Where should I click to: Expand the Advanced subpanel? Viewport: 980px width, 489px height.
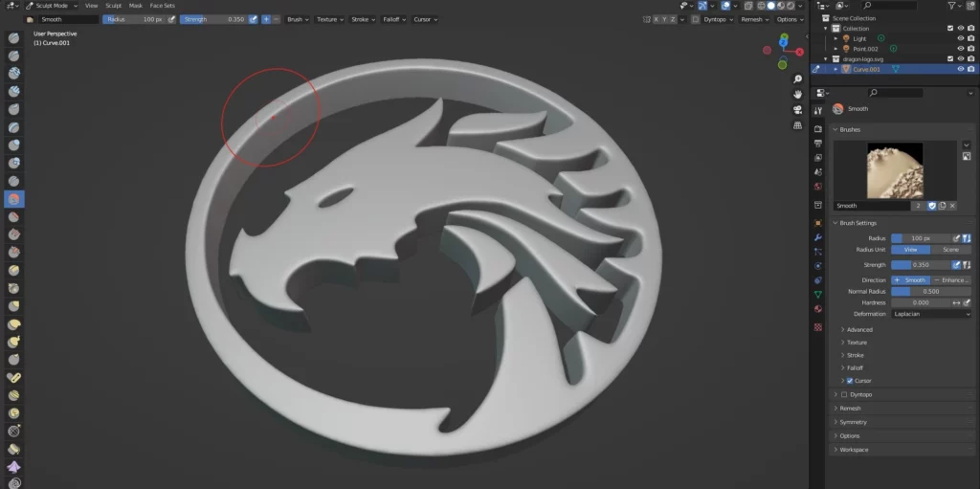point(859,329)
